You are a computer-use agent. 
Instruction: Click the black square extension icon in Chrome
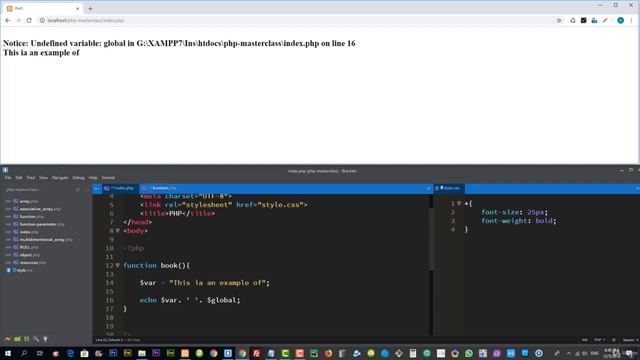pos(584,20)
